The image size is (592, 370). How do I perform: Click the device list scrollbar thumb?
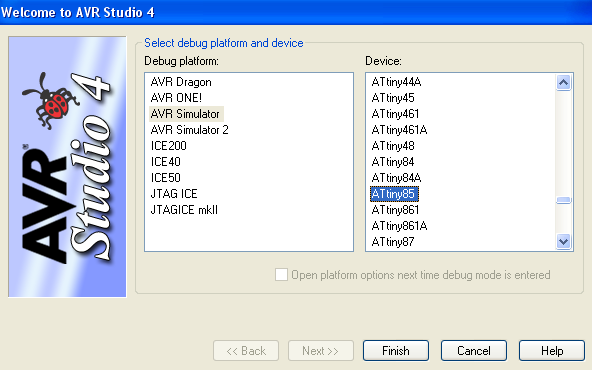coord(563,200)
